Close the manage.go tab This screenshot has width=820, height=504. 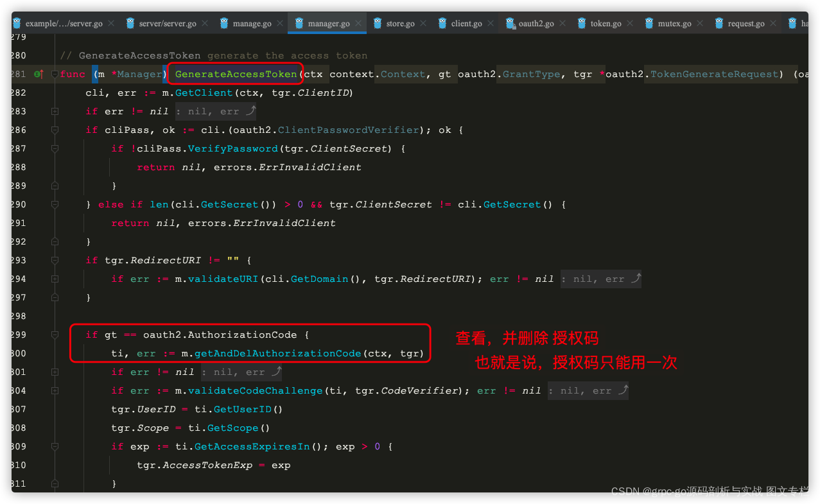[x=280, y=24]
